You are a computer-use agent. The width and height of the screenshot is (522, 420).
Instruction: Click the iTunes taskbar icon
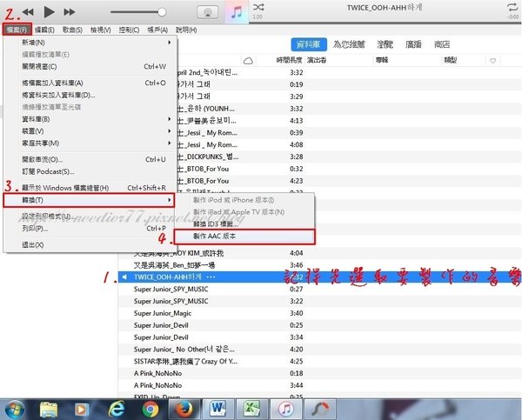[x=286, y=410]
